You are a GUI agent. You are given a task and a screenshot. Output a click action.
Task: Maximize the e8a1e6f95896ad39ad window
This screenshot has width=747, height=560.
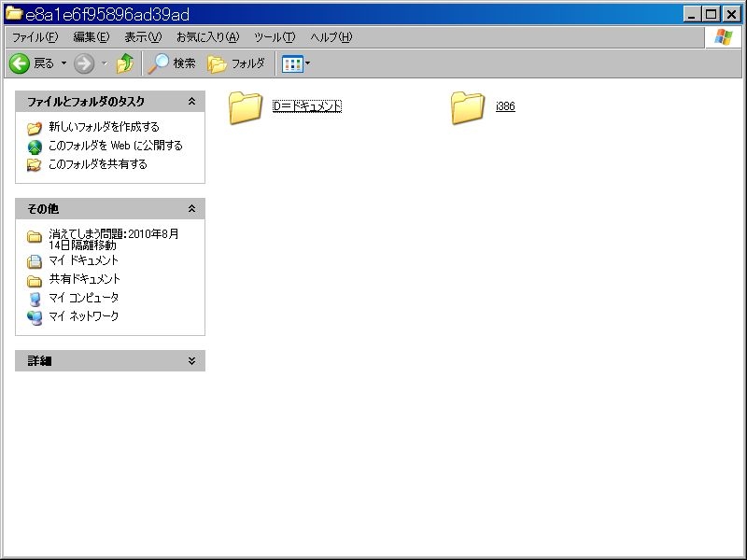(x=712, y=14)
